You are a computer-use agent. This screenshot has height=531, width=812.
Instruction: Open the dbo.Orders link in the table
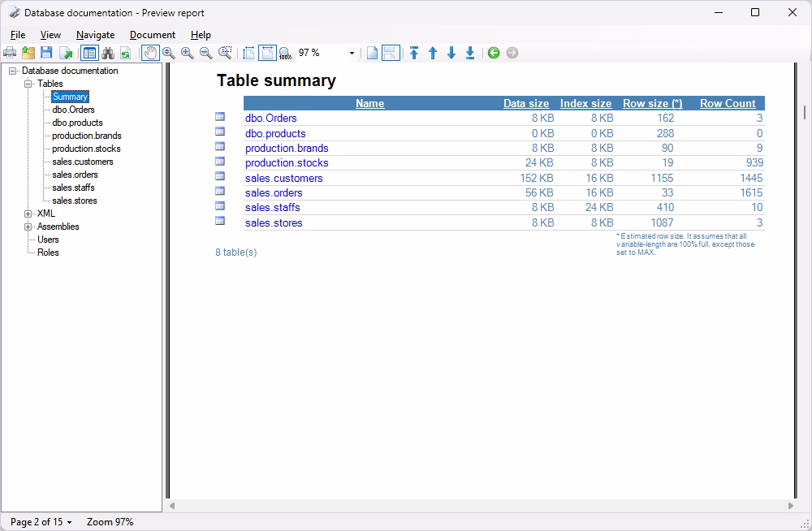click(271, 118)
